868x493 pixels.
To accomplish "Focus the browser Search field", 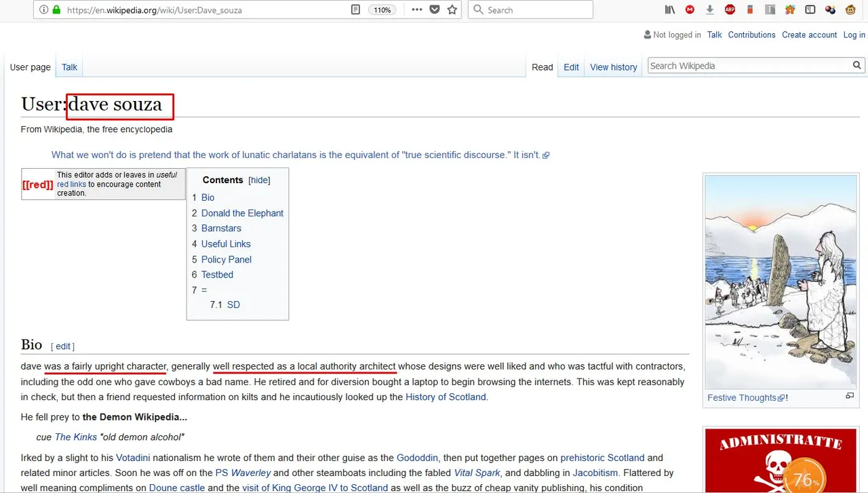I will (530, 10).
